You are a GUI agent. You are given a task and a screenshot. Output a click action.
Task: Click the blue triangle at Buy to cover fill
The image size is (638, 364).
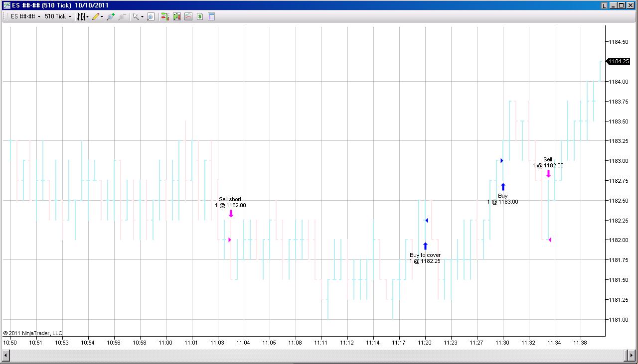[427, 220]
